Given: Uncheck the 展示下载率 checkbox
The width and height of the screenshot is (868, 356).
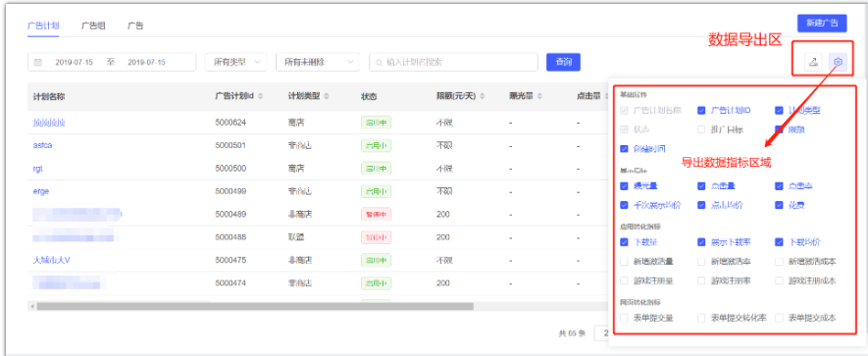Looking at the screenshot, I should 701,242.
